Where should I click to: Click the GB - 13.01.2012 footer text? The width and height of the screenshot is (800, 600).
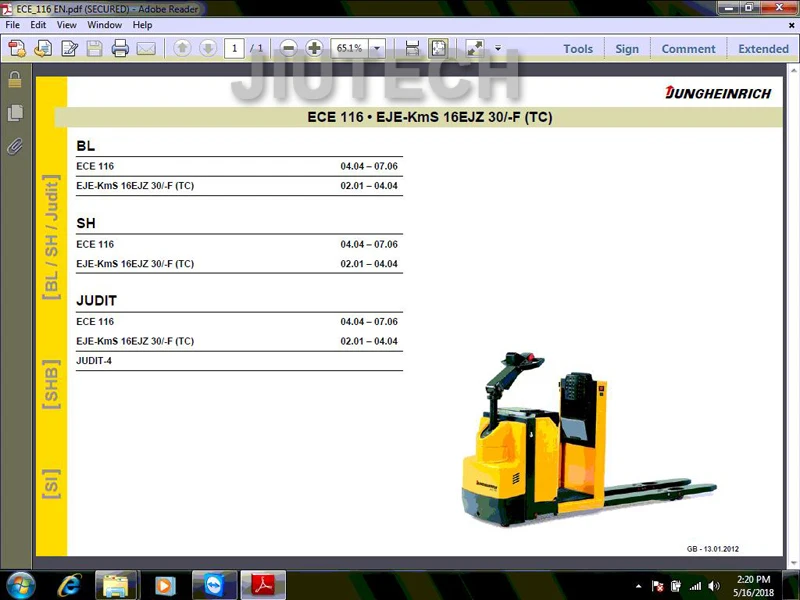(712, 549)
